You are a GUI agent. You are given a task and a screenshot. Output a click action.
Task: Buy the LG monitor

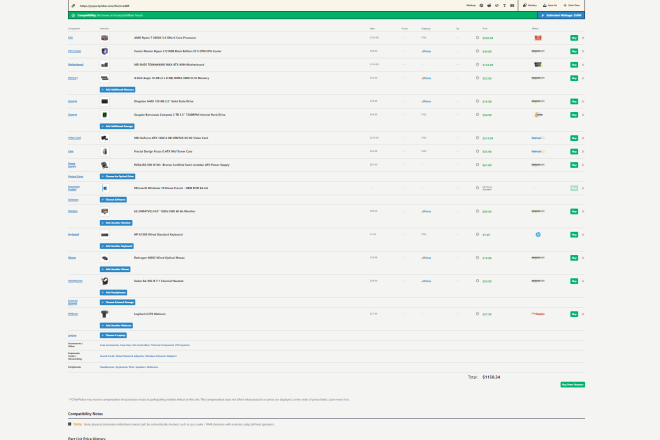coord(574,211)
